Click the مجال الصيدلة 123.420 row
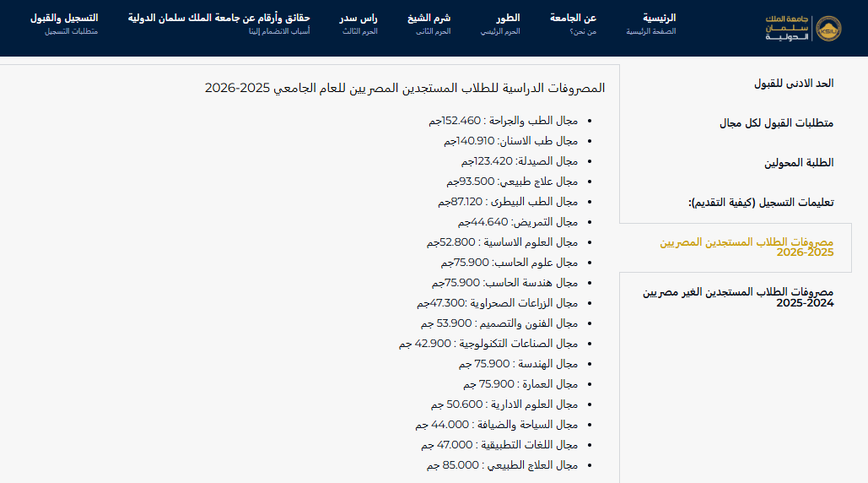868x483 pixels. [x=520, y=161]
